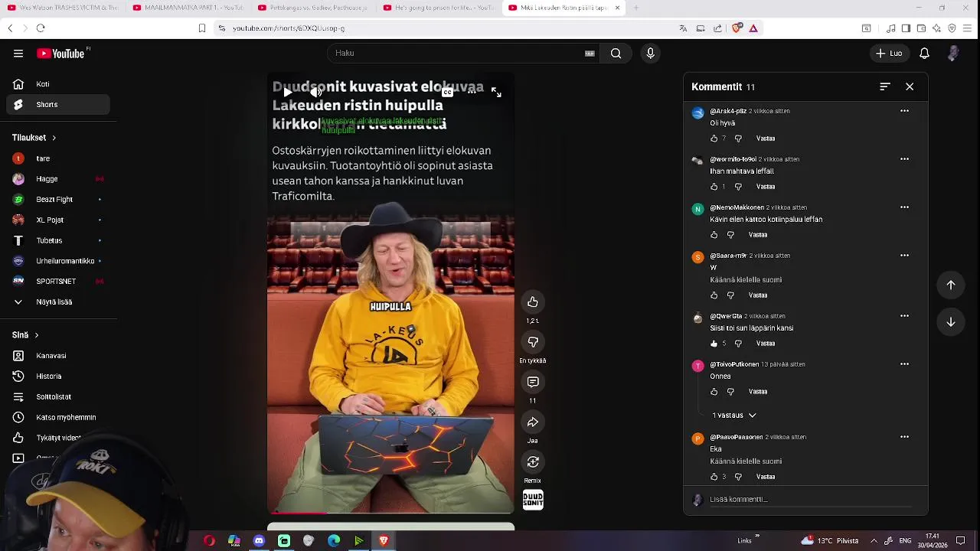980x551 pixels.
Task: Expand the 1 vastaus replies
Action: click(734, 416)
